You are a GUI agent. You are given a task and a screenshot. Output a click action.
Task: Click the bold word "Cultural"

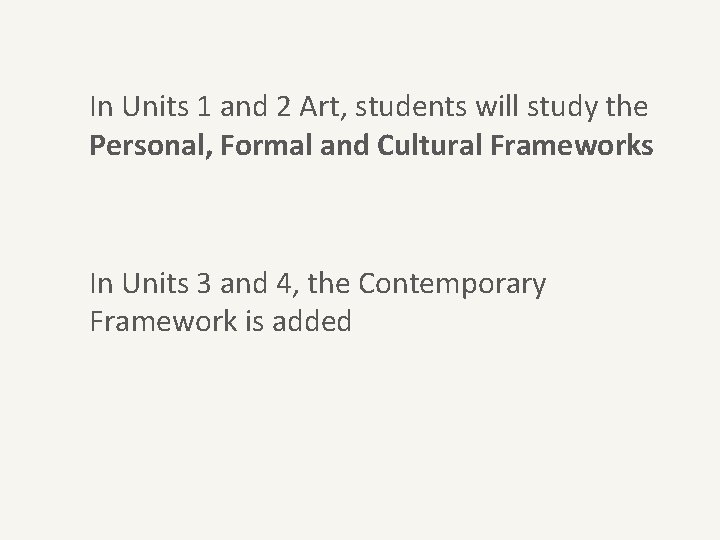point(429,145)
